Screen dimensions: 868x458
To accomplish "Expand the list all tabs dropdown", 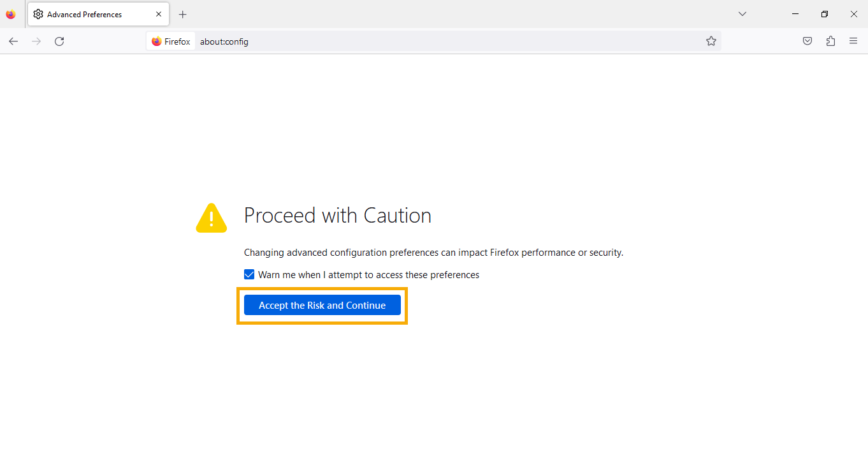I will 742,14.
